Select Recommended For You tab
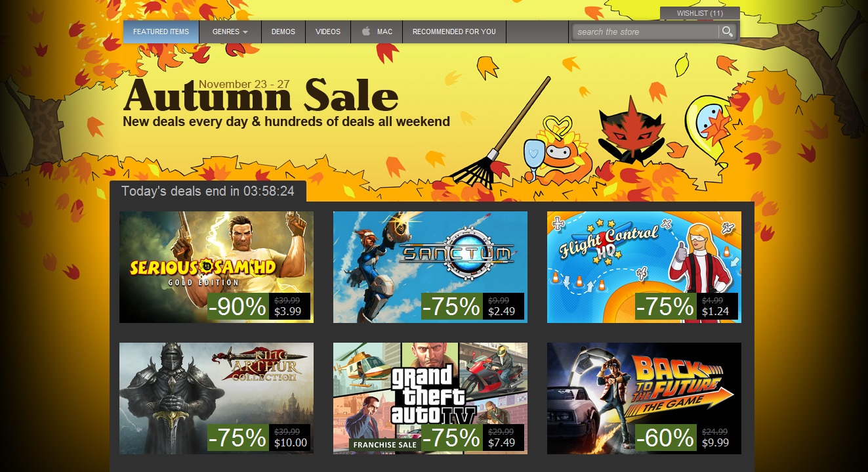 [x=454, y=32]
